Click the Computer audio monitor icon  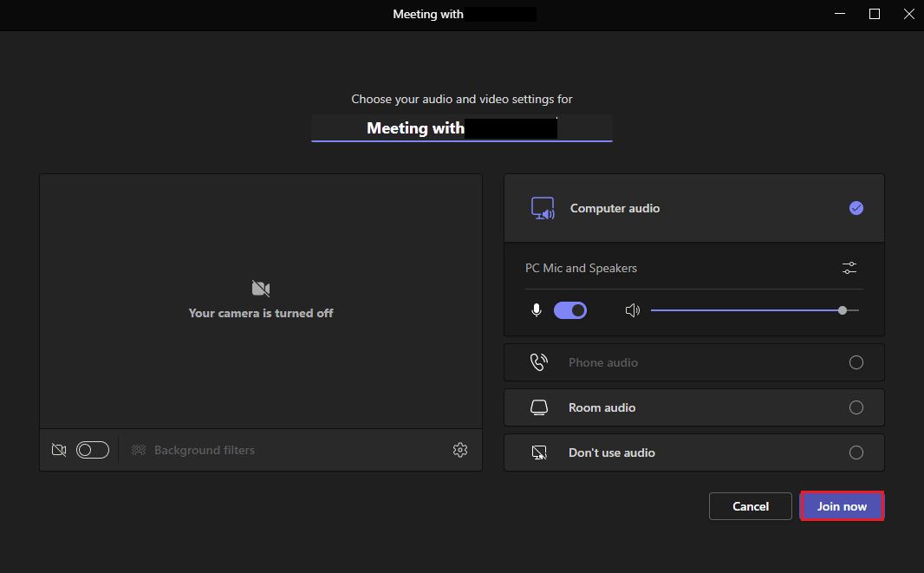coord(543,208)
